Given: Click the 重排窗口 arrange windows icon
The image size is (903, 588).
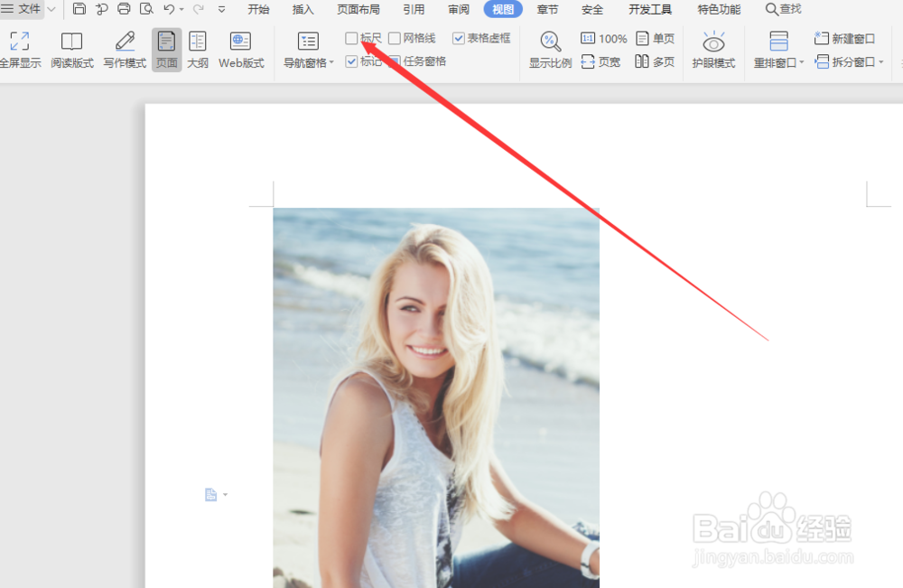Looking at the screenshot, I should point(778,42).
